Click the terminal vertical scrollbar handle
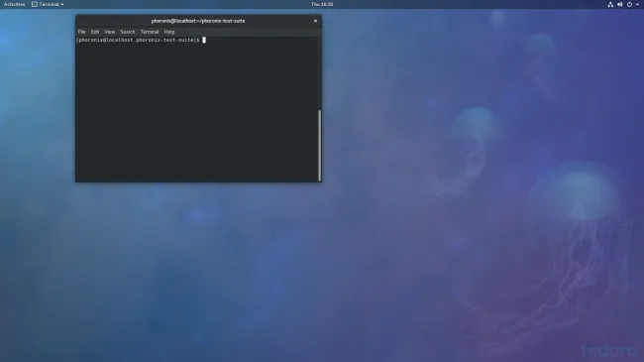644x362 pixels. pos(320,146)
